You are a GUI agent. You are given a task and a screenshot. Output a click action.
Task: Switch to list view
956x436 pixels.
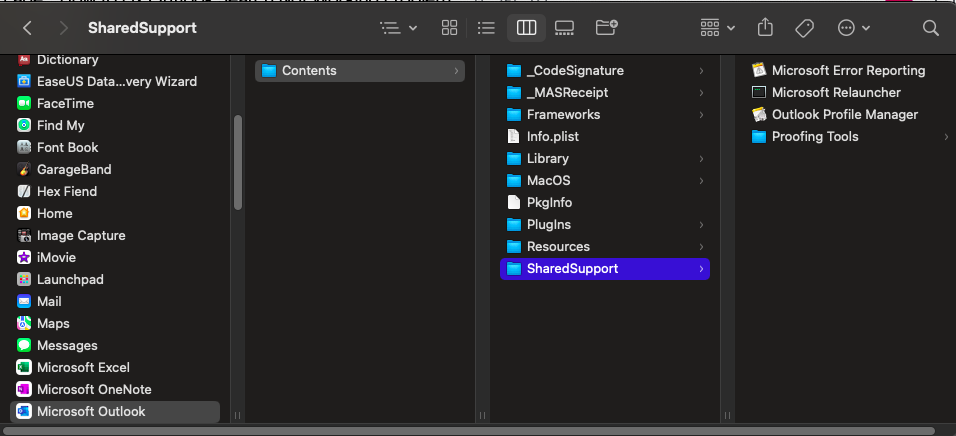[486, 28]
